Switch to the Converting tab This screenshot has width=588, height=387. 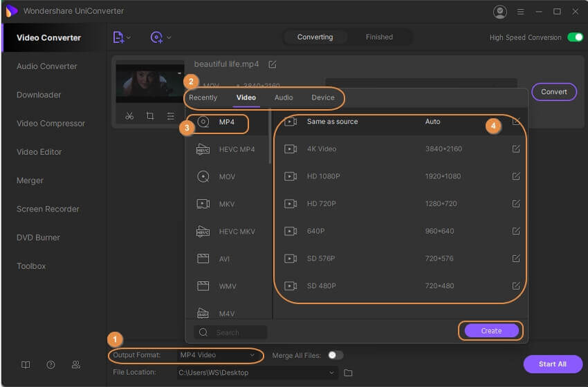315,37
